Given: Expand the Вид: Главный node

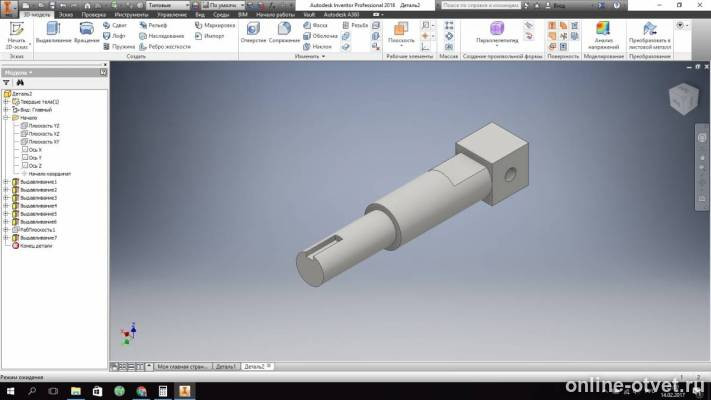Looking at the screenshot, I should pos(6,110).
